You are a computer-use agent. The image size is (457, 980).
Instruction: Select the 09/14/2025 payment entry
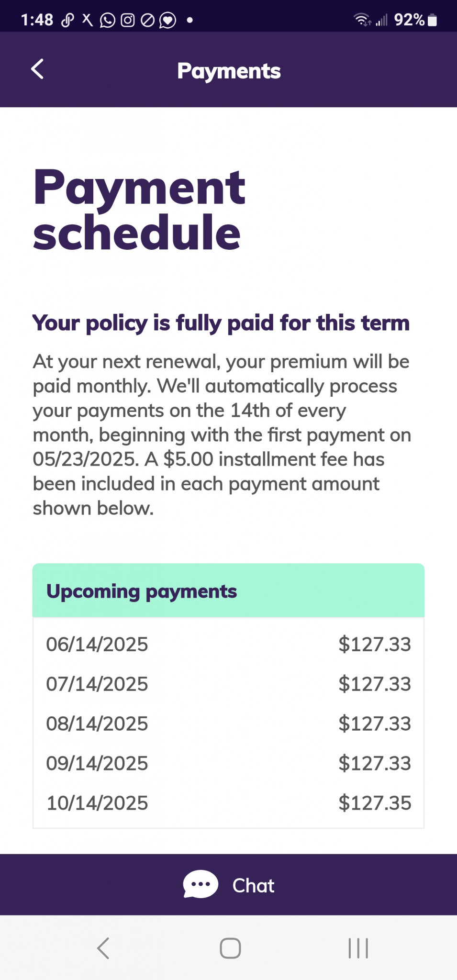pyautogui.click(x=228, y=763)
